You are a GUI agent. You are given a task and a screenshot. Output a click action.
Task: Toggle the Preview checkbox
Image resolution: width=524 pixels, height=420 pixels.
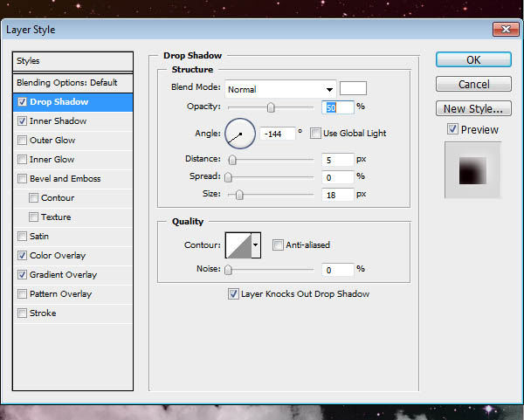452,129
